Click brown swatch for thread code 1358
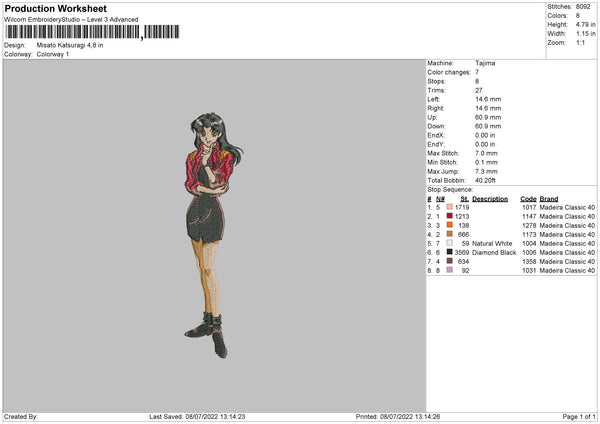Screen dimensions: 600x424 pyautogui.click(x=450, y=261)
